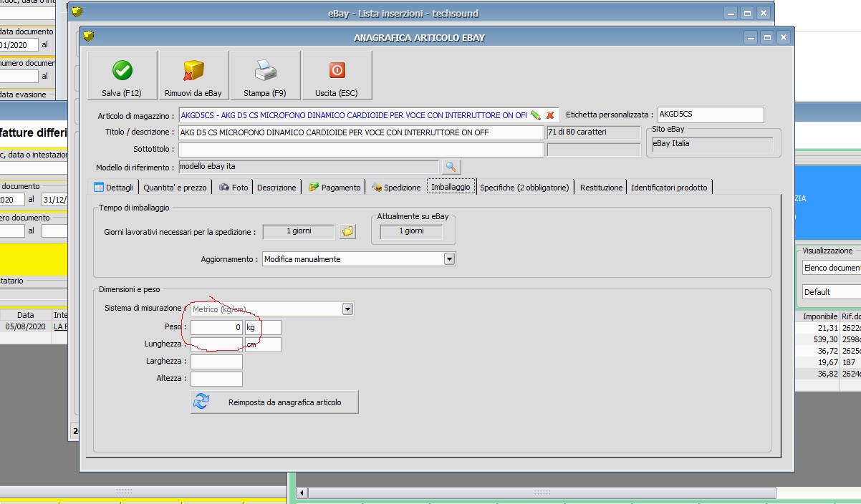Screen dimensions: 861x504
Task: Maximize the ANAGRAFICA ARTICOLO EBAY window
Action: [767, 37]
